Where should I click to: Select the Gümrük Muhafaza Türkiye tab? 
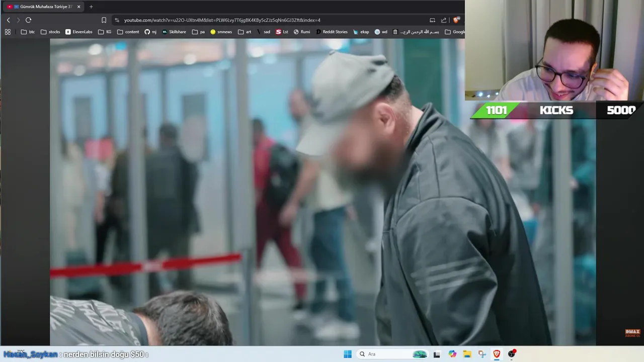click(x=43, y=7)
